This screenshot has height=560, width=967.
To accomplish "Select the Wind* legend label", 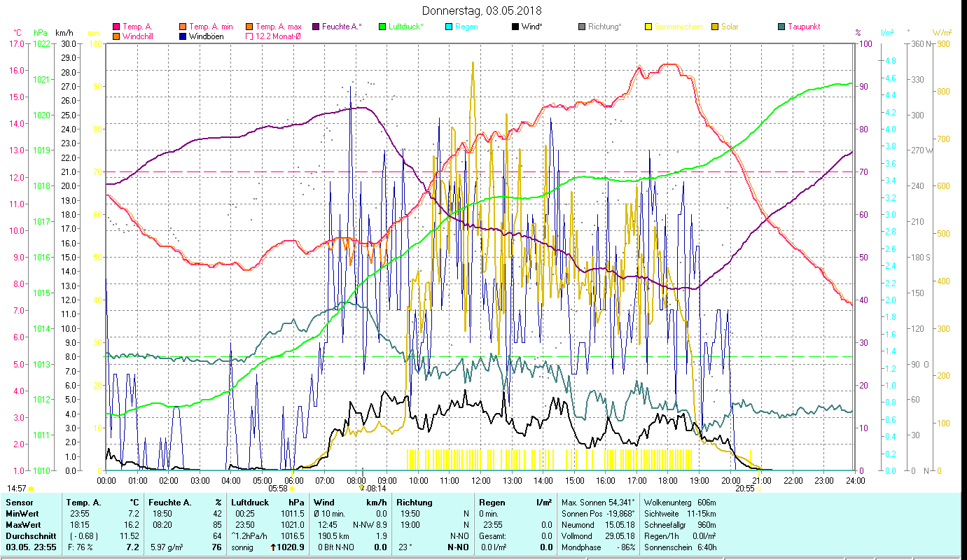I will [x=531, y=27].
